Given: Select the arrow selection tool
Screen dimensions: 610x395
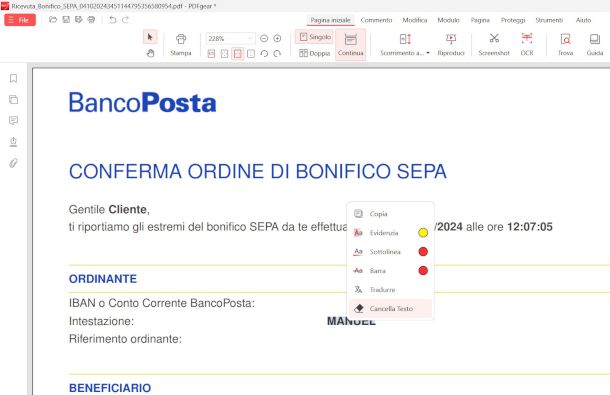Looking at the screenshot, I should tap(150, 37).
